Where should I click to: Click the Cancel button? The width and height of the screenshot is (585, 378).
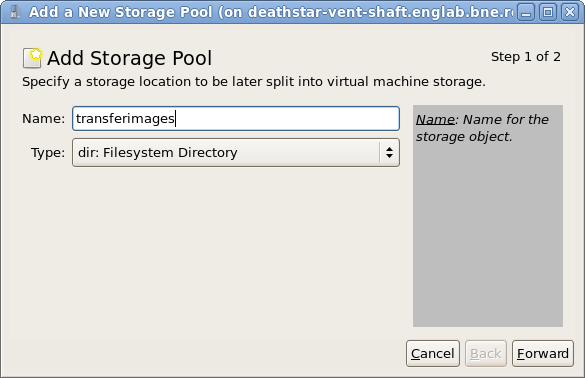point(433,353)
